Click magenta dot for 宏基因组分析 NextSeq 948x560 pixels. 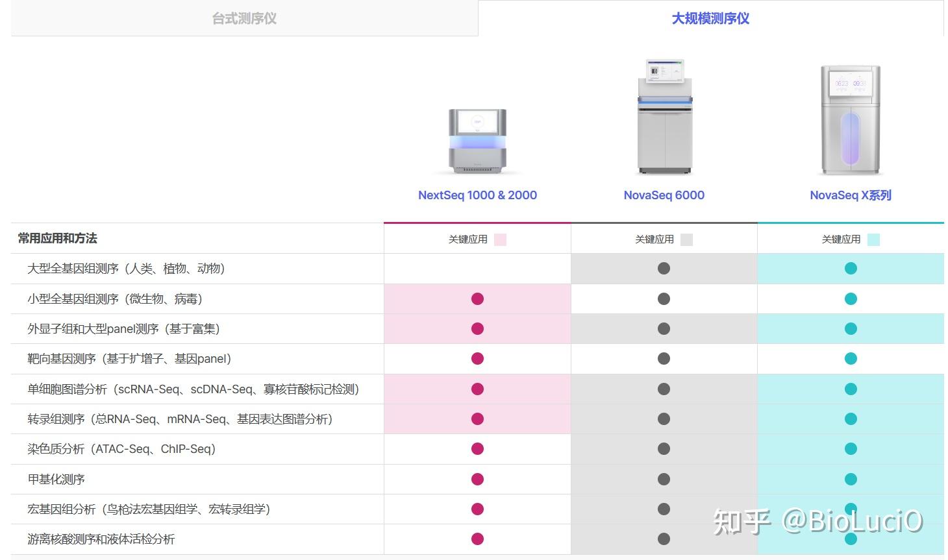[x=477, y=509]
